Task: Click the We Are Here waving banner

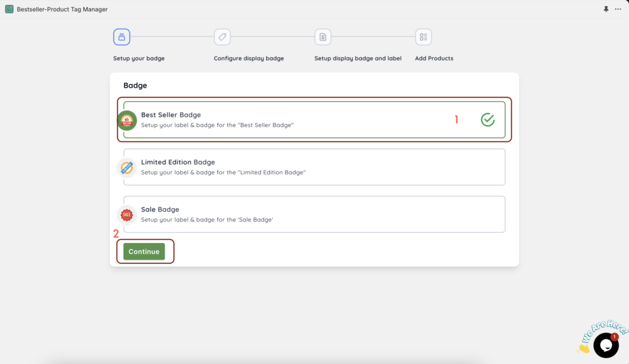Action: (602, 335)
